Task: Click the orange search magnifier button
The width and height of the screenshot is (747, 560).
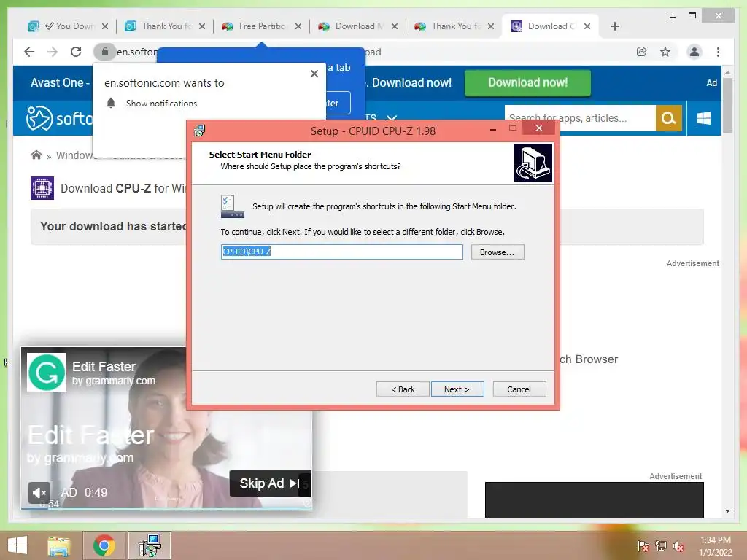Action: (668, 117)
